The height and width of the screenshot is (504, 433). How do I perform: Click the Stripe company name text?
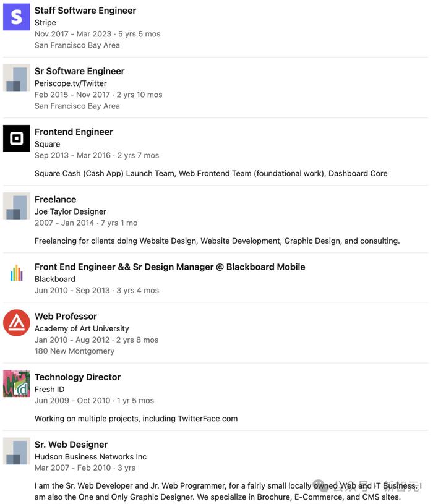coord(45,22)
